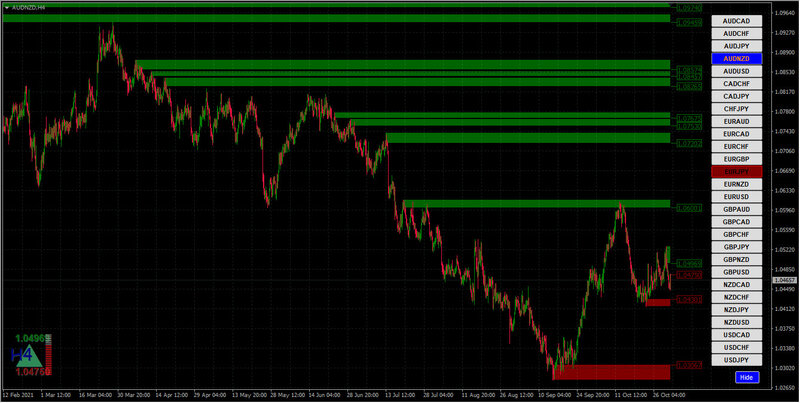The height and width of the screenshot is (403, 800).
Task: Click the 16 Mar 04:00 time label
Action: tap(95, 395)
